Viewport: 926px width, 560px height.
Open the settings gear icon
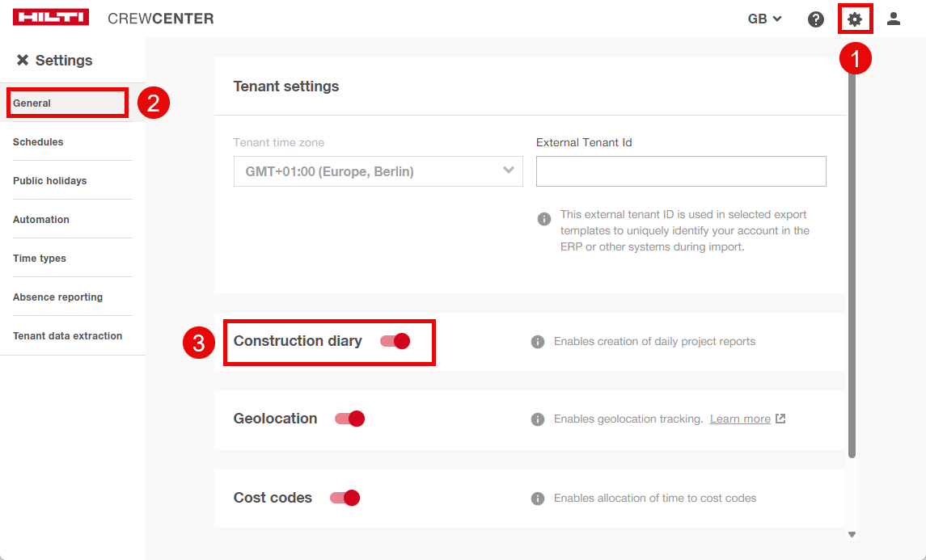coord(855,19)
